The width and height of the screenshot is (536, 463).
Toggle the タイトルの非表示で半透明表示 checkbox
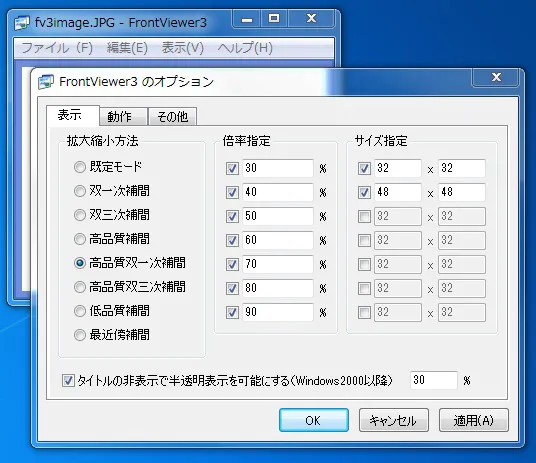click(x=68, y=380)
